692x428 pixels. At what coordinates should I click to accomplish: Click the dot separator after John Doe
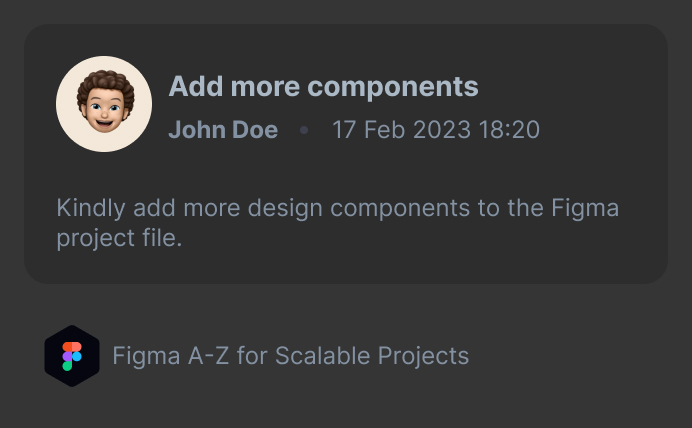point(305,130)
